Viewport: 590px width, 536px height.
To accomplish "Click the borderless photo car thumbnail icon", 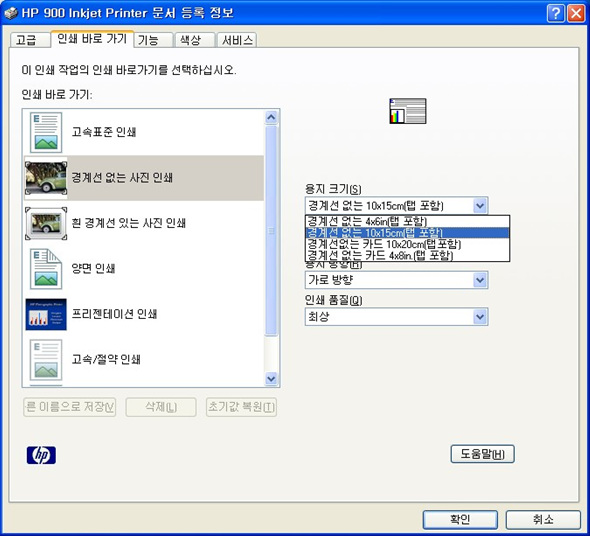I will tap(46, 178).
